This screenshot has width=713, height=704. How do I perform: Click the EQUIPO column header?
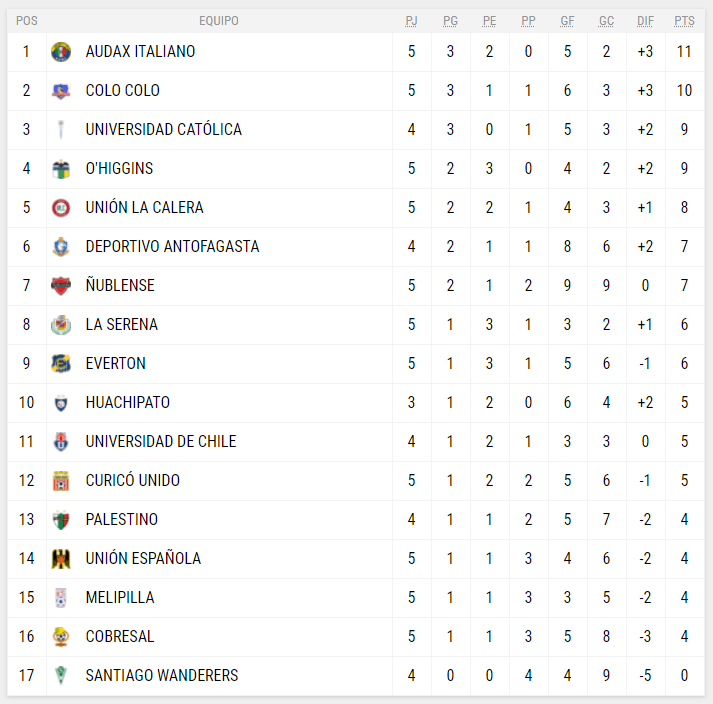[x=219, y=21]
